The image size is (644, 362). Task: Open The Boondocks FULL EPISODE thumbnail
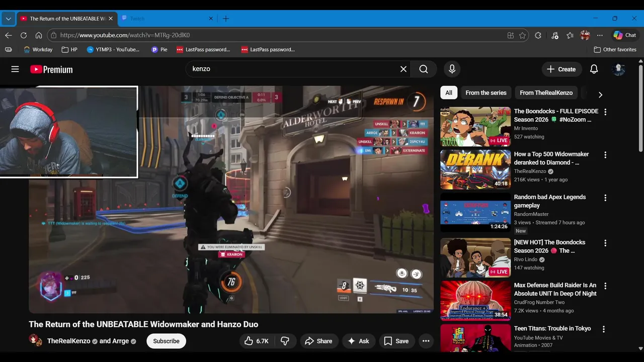pyautogui.click(x=475, y=126)
